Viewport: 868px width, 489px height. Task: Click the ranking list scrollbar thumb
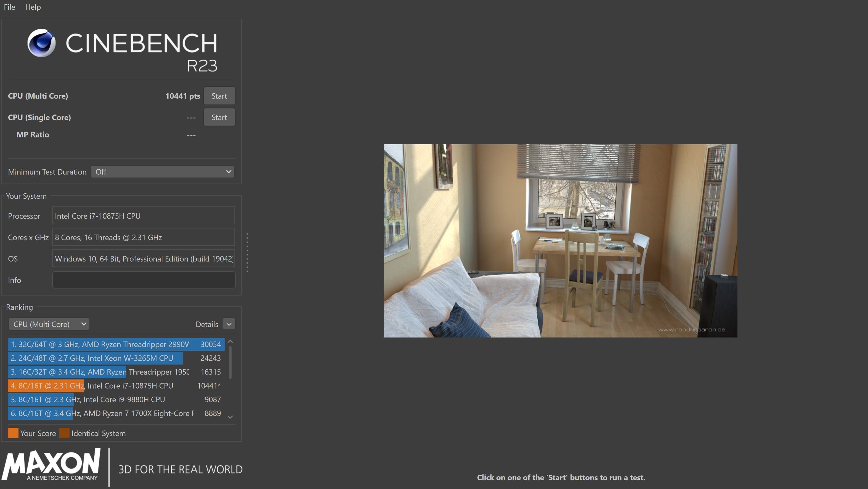[x=230, y=362]
